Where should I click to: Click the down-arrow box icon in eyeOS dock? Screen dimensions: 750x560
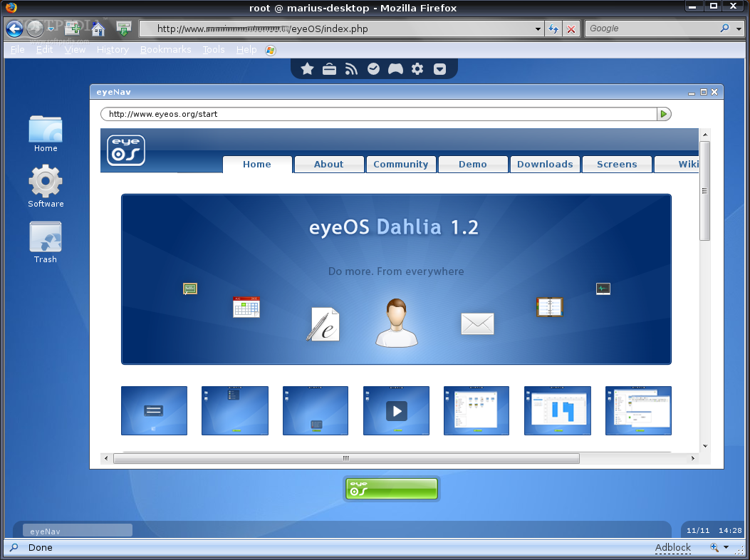[x=439, y=69]
